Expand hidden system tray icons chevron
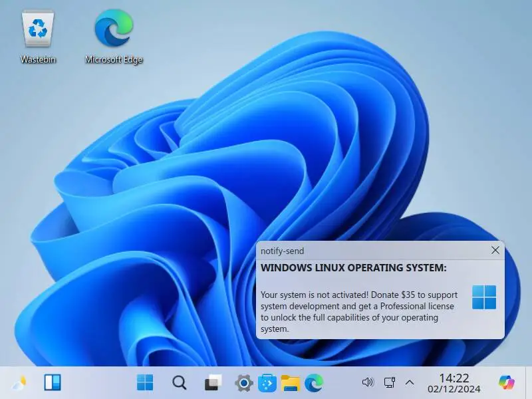This screenshot has width=532, height=399. [x=410, y=382]
